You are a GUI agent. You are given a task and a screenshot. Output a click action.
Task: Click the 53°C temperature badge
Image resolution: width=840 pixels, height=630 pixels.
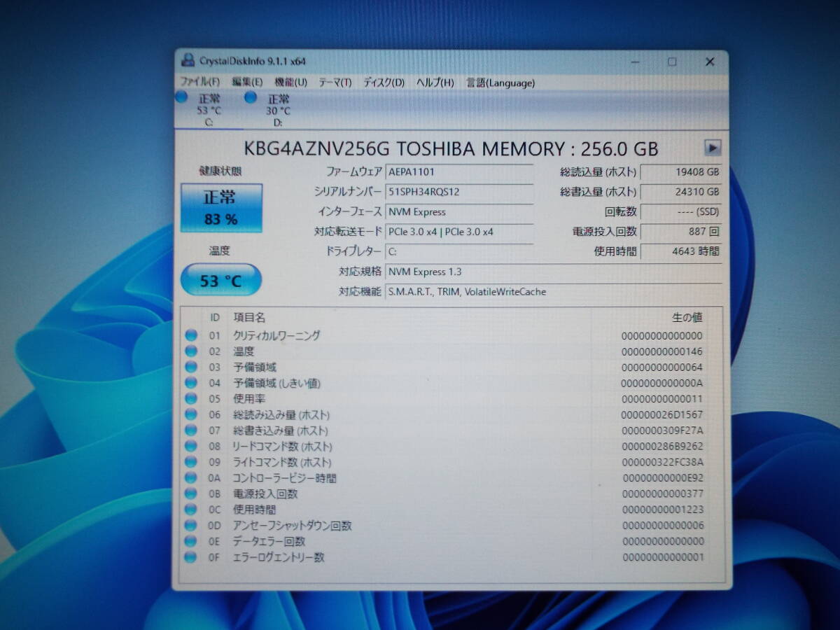coord(220,279)
